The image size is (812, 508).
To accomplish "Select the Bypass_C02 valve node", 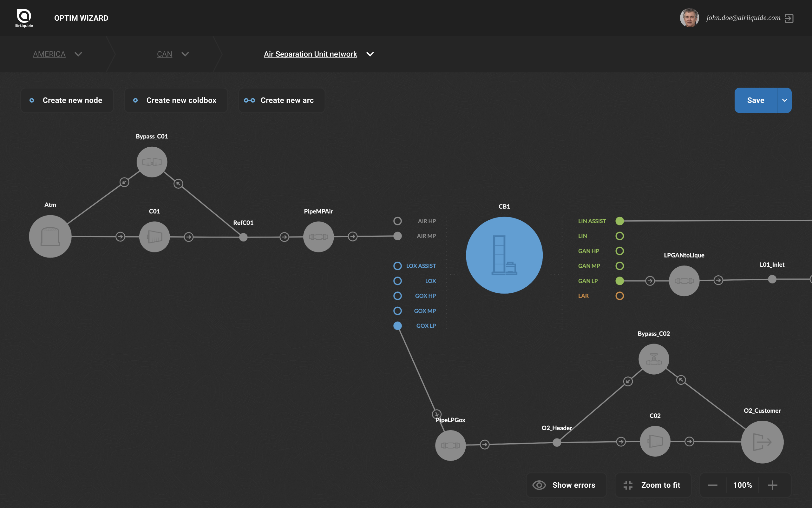I will pos(654,359).
